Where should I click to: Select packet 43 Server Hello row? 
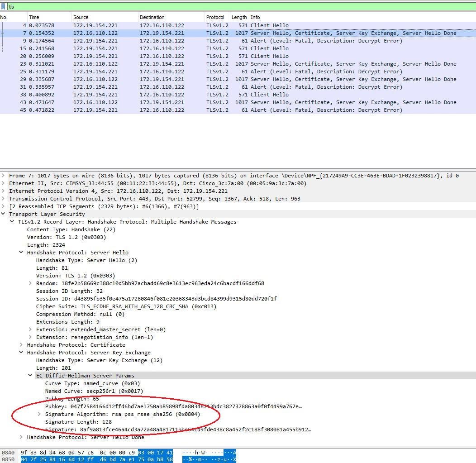(238, 102)
